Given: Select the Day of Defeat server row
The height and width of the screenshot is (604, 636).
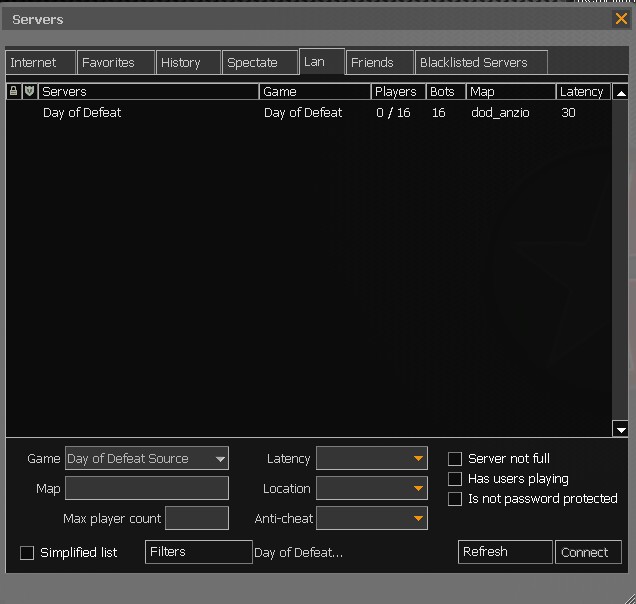Looking at the screenshot, I should coord(300,113).
